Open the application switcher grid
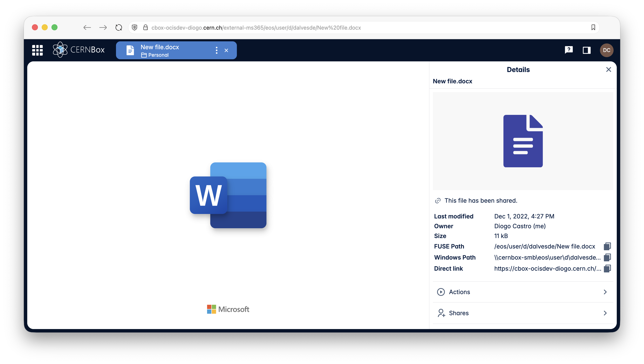644x364 pixels. pyautogui.click(x=37, y=50)
